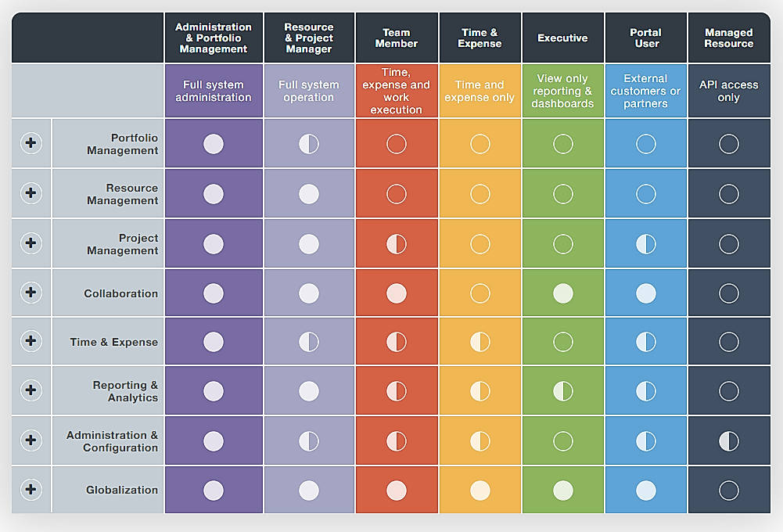Screen dimensions: 783x532
Task: Click the plus icon beside Time & Expense
Action: pos(31,341)
